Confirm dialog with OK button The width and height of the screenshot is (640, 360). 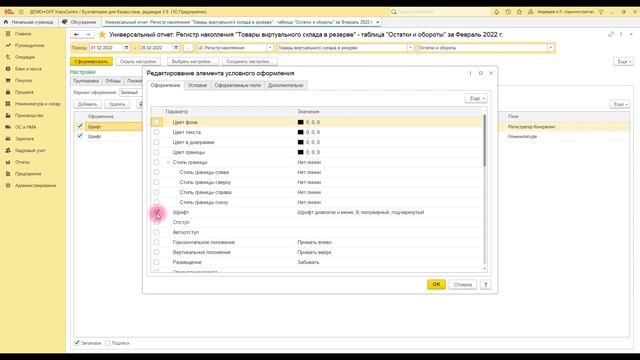(x=436, y=284)
